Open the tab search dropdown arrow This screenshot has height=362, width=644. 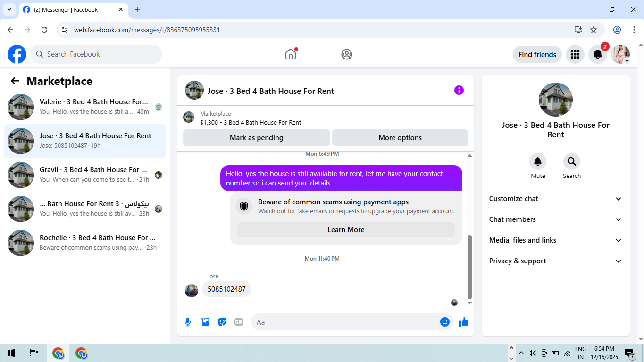click(9, 9)
